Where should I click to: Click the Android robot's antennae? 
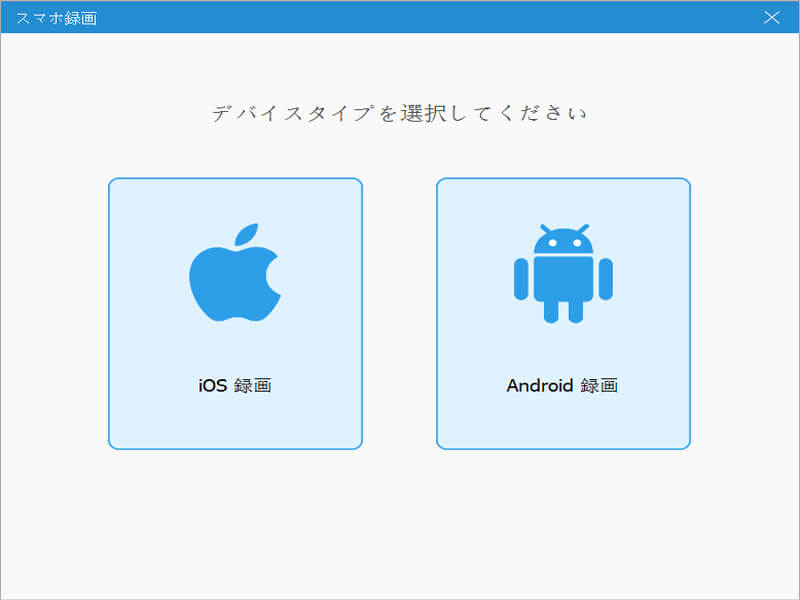[563, 228]
